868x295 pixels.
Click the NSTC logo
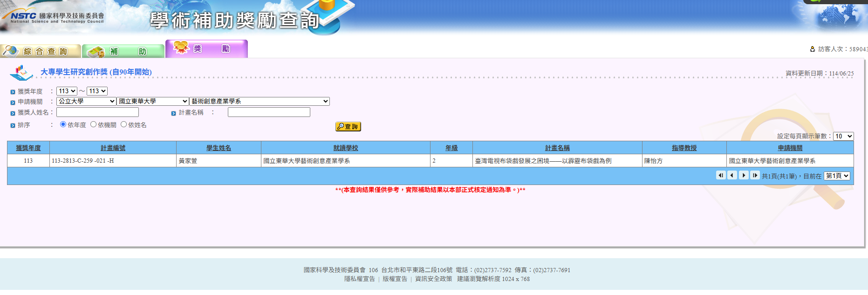(x=53, y=16)
